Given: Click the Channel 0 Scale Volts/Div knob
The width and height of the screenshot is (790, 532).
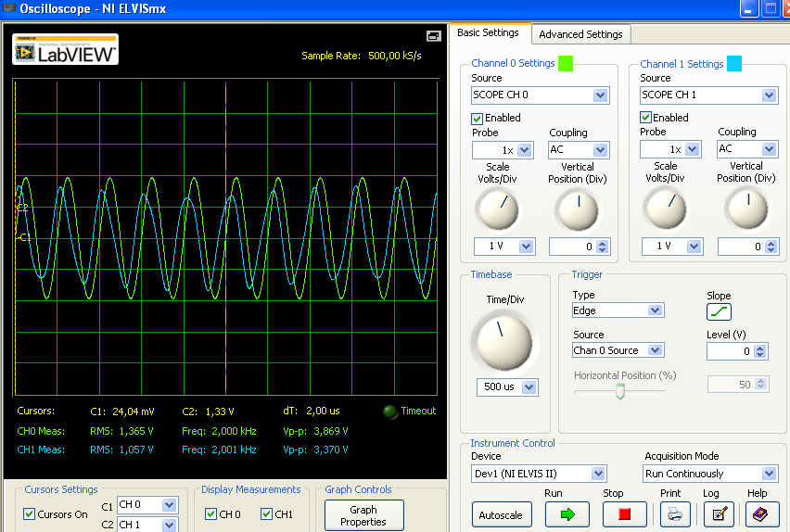Looking at the screenshot, I should (498, 209).
